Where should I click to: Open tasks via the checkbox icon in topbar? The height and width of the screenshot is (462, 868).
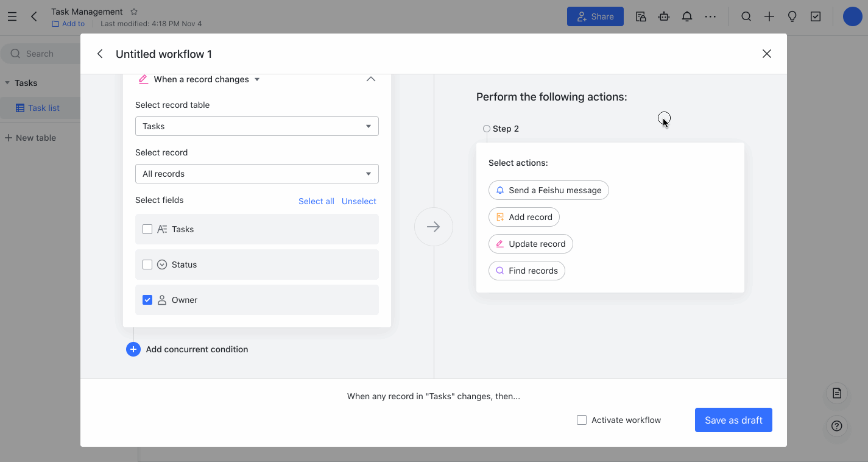click(x=815, y=16)
